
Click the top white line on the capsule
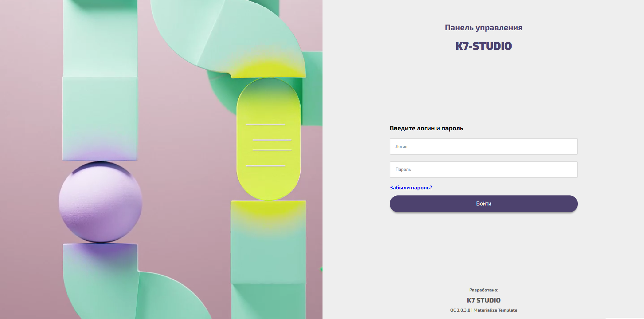pos(265,125)
